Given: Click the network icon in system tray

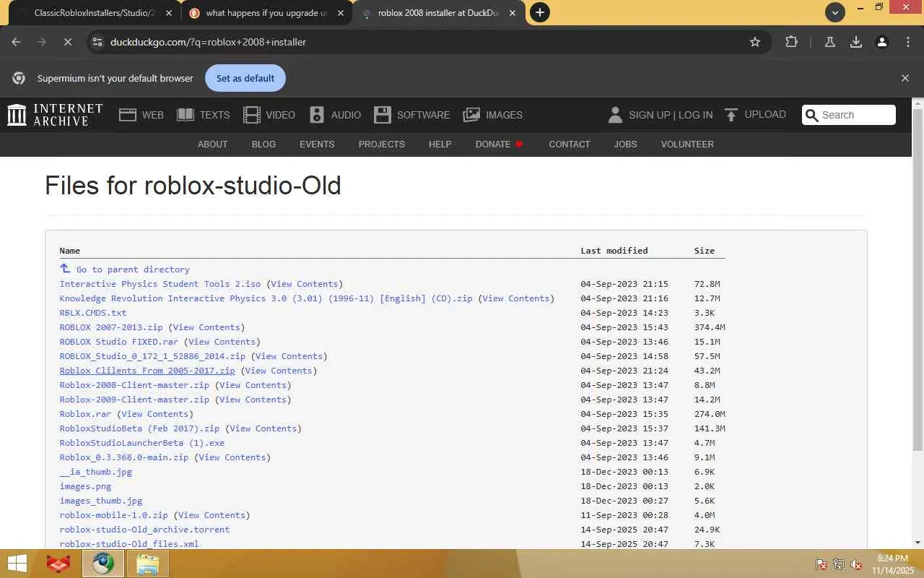Looking at the screenshot, I should pyautogui.click(x=839, y=564).
